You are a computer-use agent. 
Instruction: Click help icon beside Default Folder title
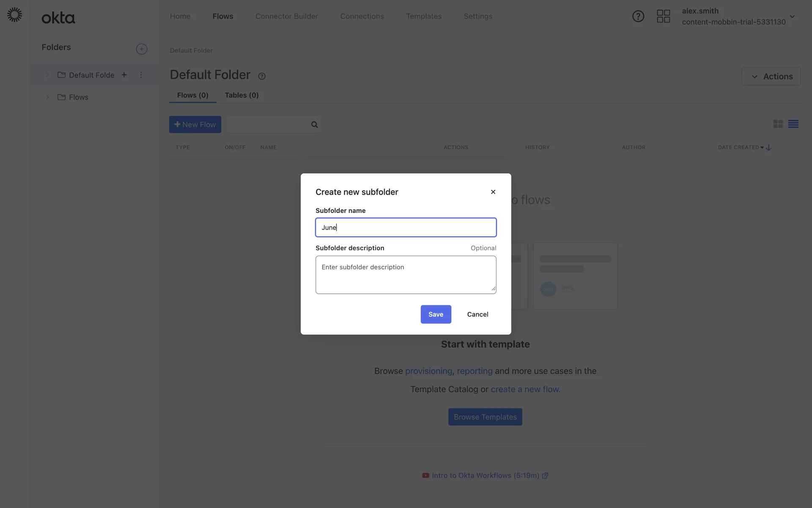coord(262,76)
